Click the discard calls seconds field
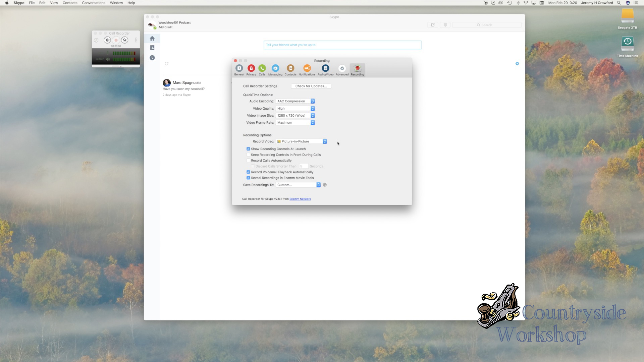 (303, 166)
